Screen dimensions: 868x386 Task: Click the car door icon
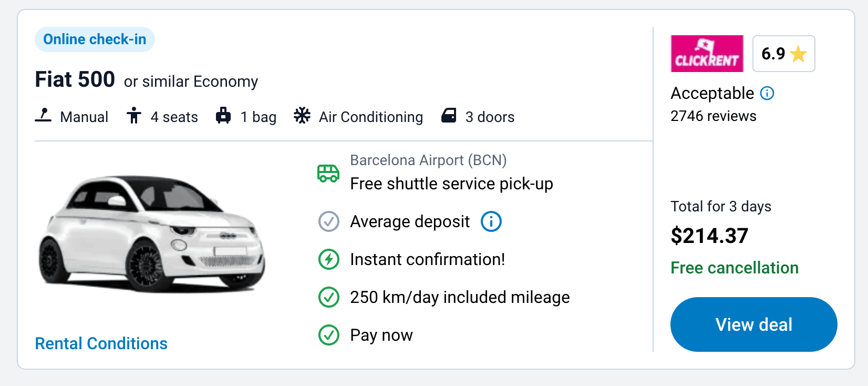tap(449, 115)
